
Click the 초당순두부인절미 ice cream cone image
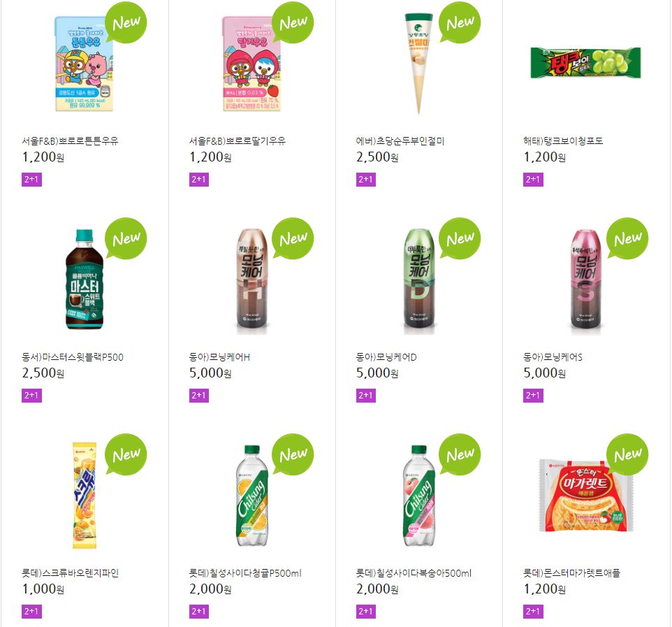[x=418, y=64]
